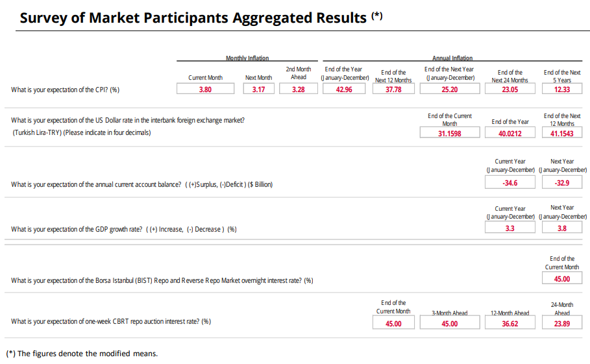Image resolution: width=590 pixels, height=364 pixels.
Task: Click the Next Year GDP growth value 3.8
Action: pos(562,228)
